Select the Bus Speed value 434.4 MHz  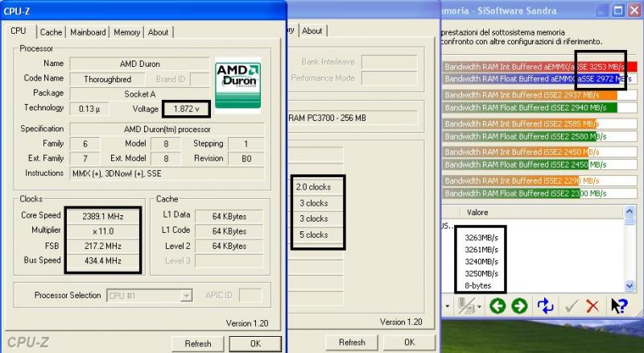[x=103, y=261]
